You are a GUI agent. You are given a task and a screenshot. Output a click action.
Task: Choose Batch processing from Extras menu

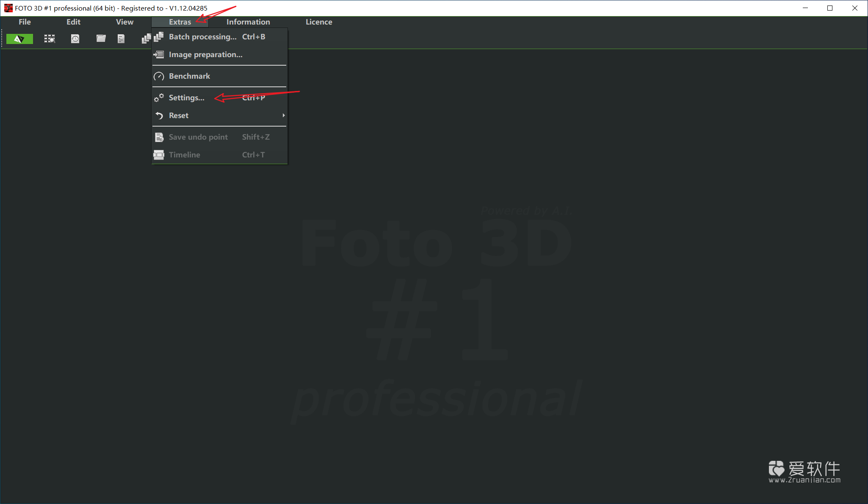[x=202, y=37]
